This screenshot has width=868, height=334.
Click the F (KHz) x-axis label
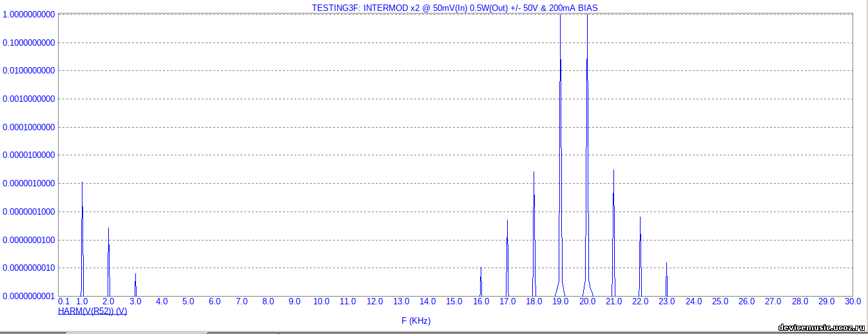(416, 320)
